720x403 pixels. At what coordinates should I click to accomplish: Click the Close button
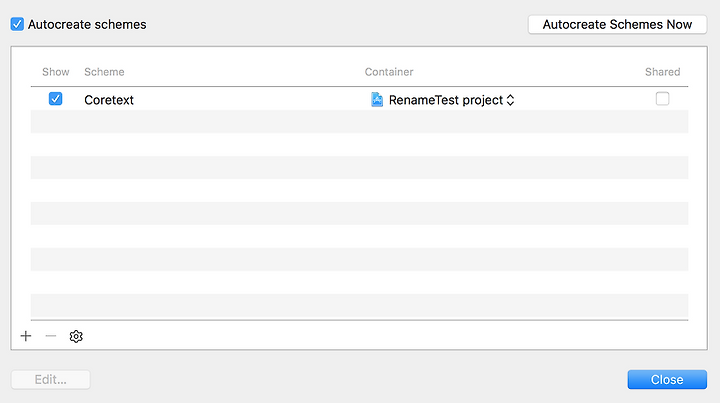pos(667,380)
